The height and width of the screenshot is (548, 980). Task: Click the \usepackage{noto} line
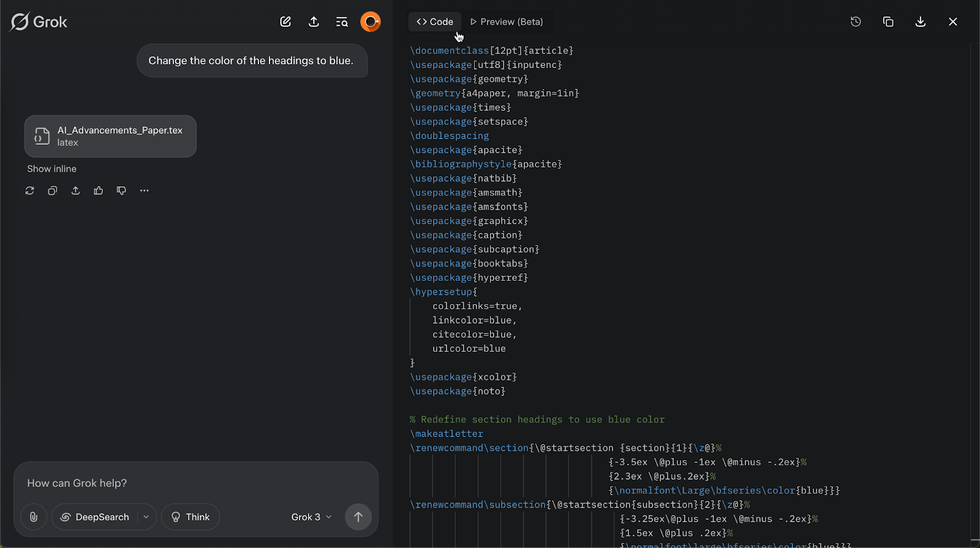(x=458, y=391)
